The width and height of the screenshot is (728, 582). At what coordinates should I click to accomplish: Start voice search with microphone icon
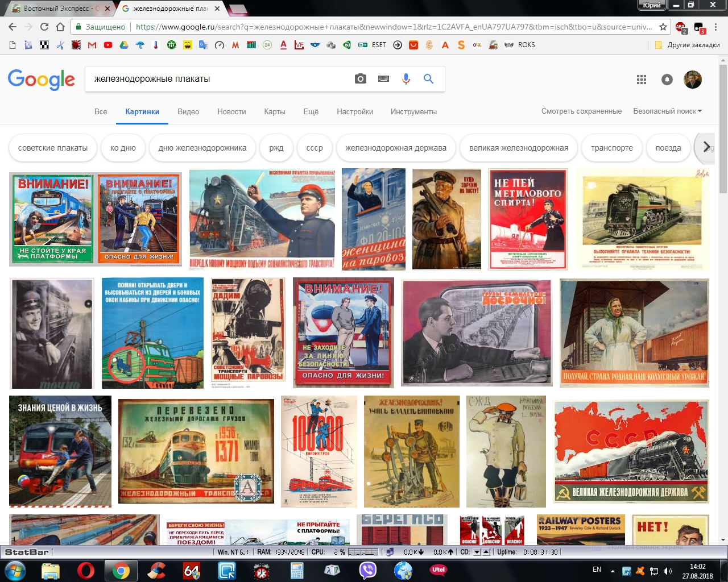tap(406, 79)
